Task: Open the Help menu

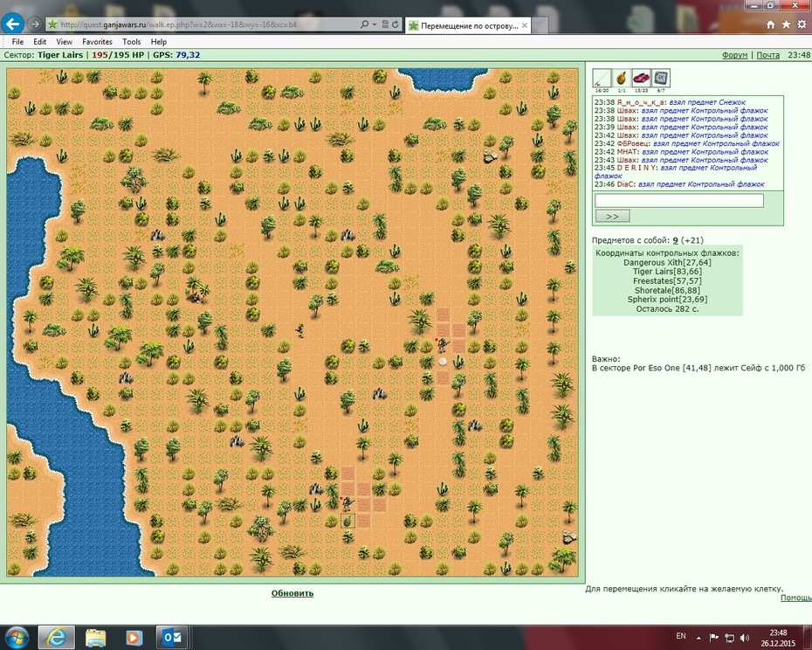Action: [158, 41]
